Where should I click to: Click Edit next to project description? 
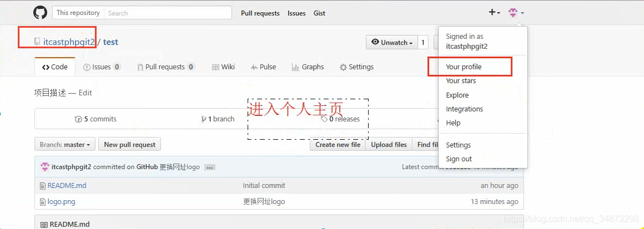point(85,93)
